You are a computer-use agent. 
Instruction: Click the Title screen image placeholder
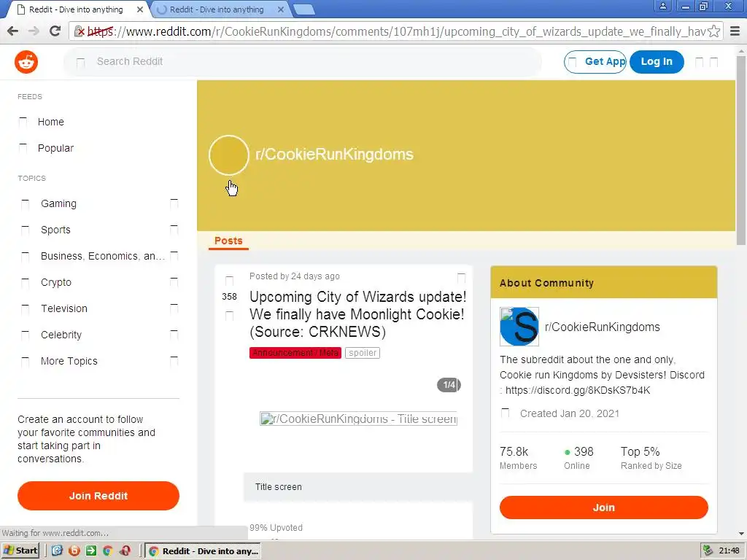(358, 419)
